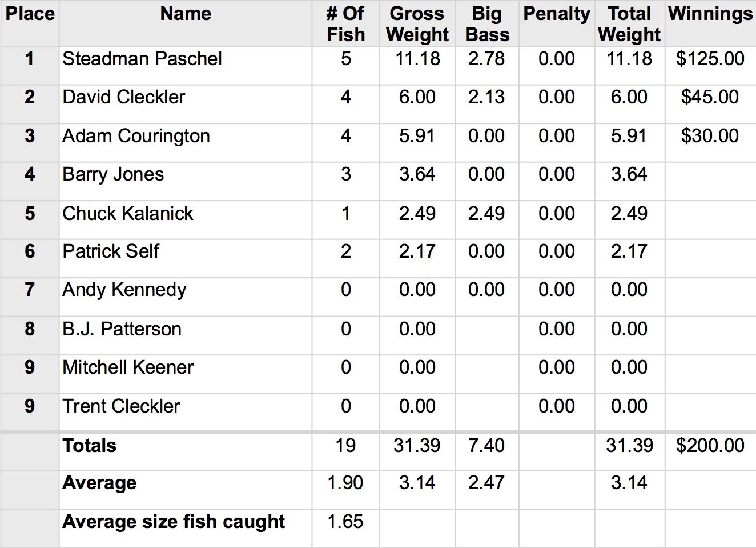
Task: Click the Mitchell Keener name cell
Action: pyautogui.click(x=128, y=367)
